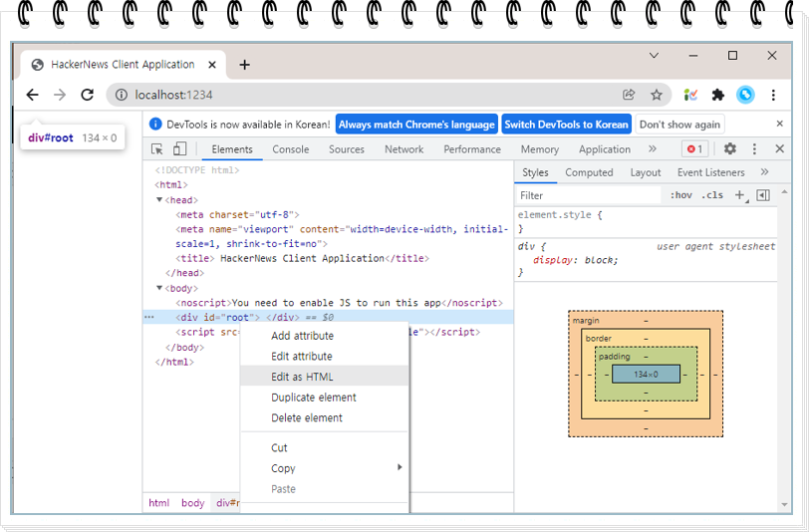Open the Network tab
The height and width of the screenshot is (532, 809).
click(404, 149)
